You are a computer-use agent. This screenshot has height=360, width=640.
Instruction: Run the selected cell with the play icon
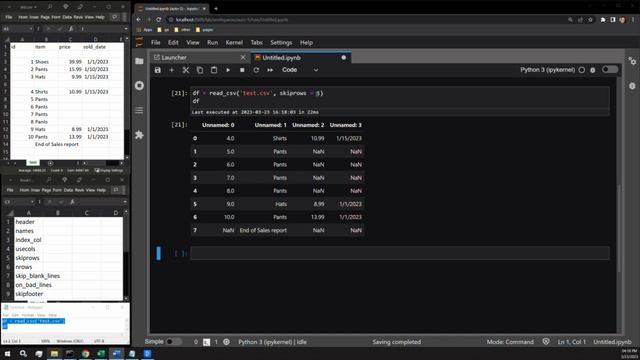click(228, 70)
